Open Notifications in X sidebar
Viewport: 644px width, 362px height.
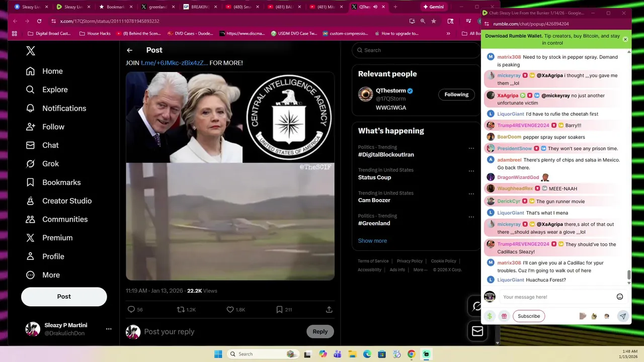[56, 108]
